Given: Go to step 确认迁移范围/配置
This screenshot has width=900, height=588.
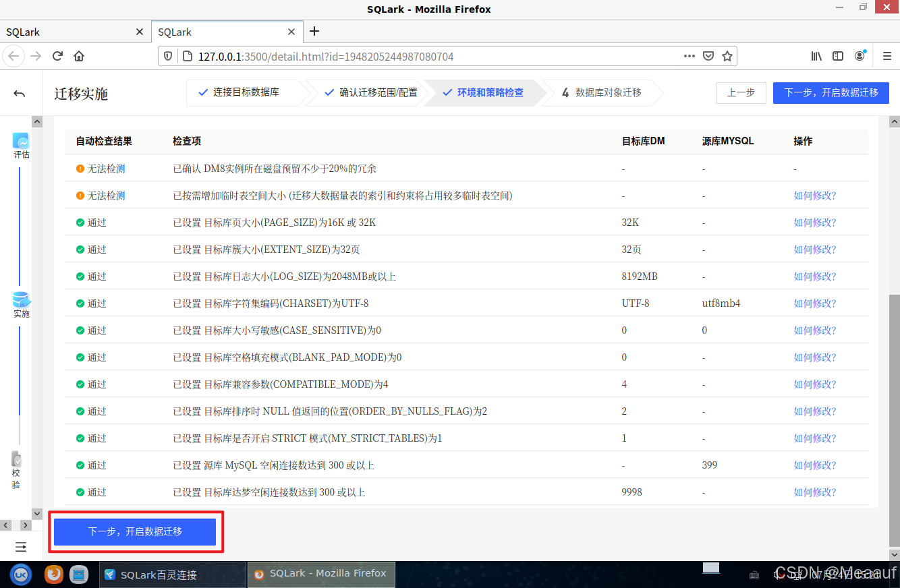Looking at the screenshot, I should (x=371, y=92).
